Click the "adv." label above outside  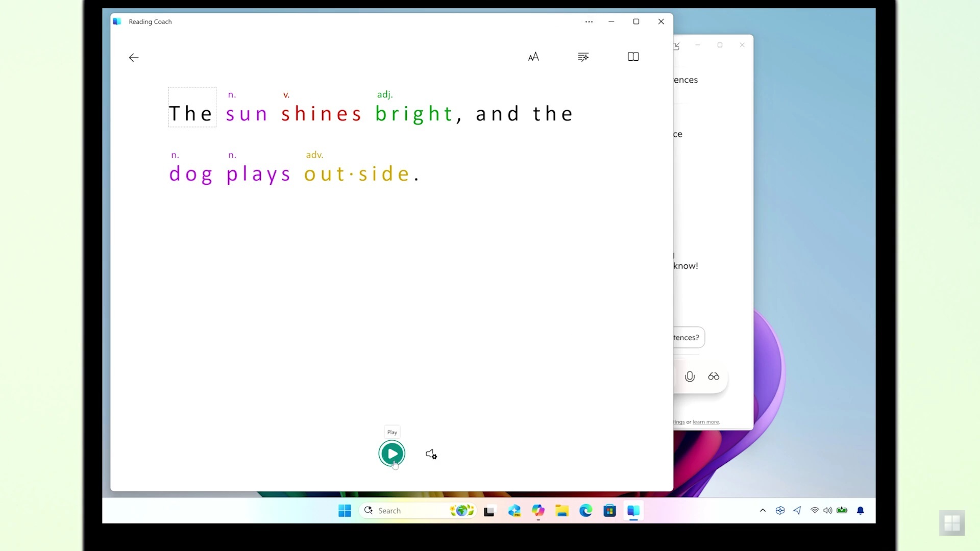(x=314, y=155)
